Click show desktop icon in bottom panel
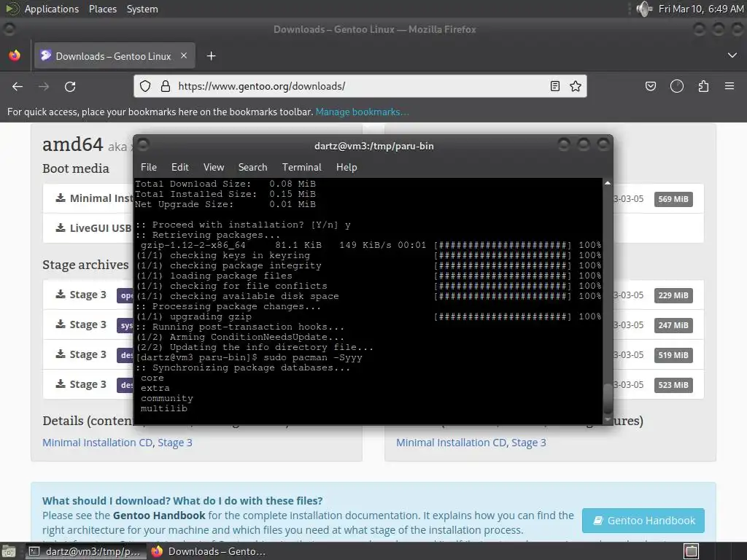Viewport: 747px width, 560px height. point(8,551)
